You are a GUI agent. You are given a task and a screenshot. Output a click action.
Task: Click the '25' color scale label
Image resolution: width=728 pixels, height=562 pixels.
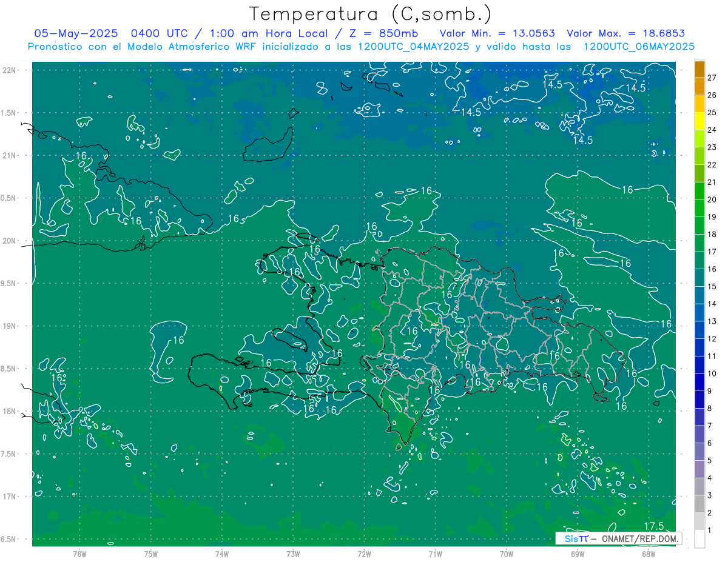pos(712,113)
